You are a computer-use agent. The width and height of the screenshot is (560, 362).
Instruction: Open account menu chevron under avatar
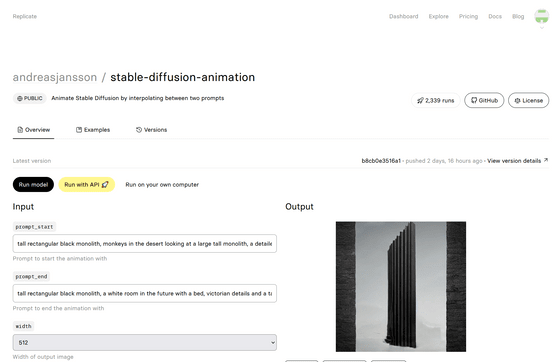pyautogui.click(x=542, y=28)
